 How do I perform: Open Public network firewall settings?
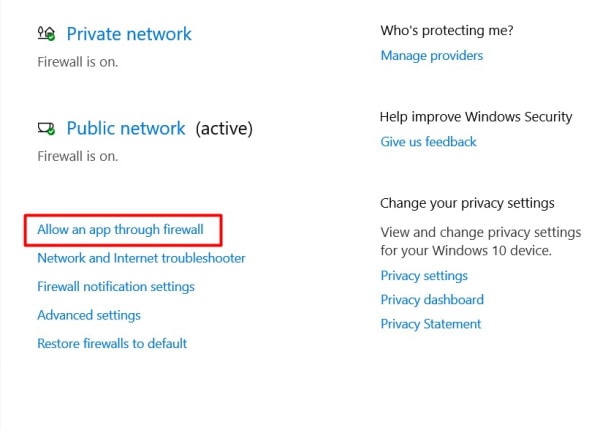click(x=126, y=129)
